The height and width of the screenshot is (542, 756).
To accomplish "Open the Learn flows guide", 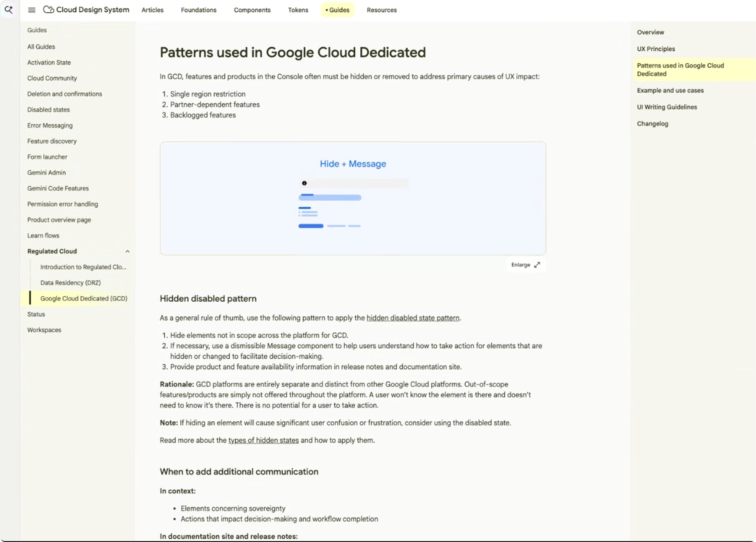I will [x=43, y=235].
